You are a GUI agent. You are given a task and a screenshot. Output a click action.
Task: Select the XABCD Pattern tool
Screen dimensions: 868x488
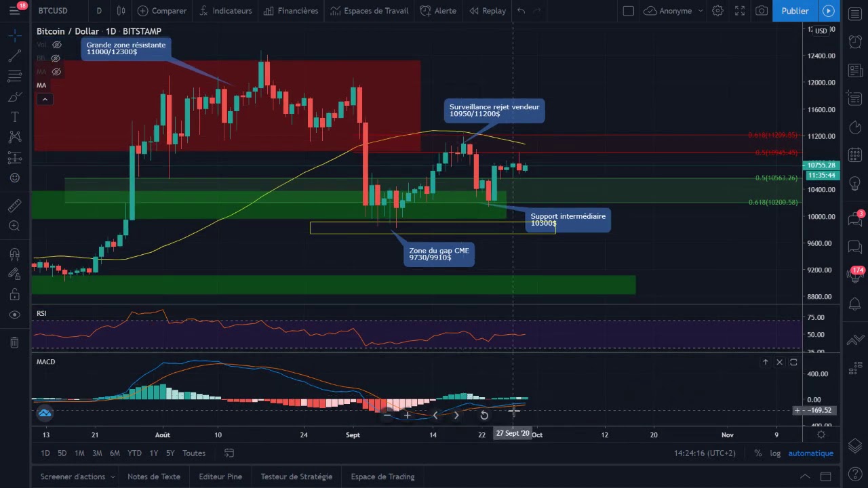pyautogui.click(x=14, y=137)
